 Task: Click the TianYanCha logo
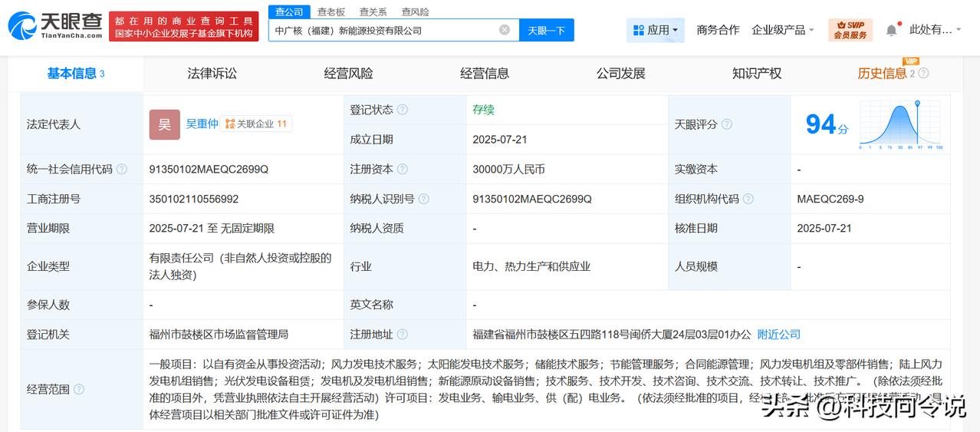(54, 25)
